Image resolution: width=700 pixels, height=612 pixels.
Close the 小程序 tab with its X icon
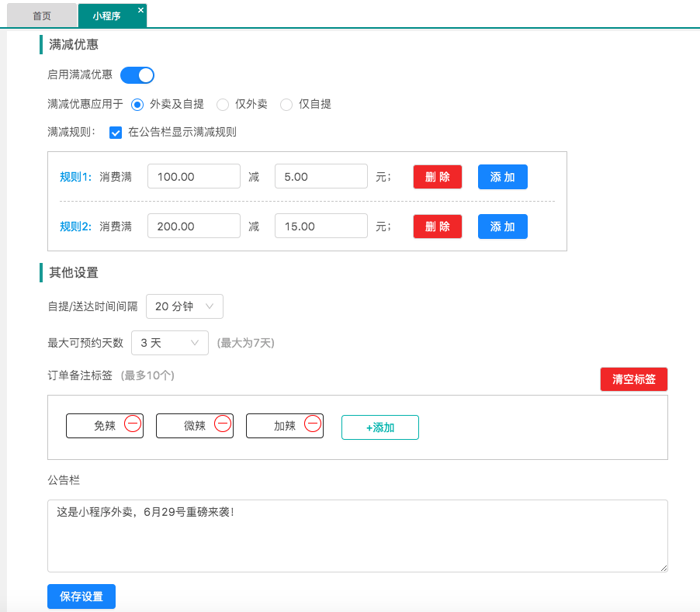140,10
